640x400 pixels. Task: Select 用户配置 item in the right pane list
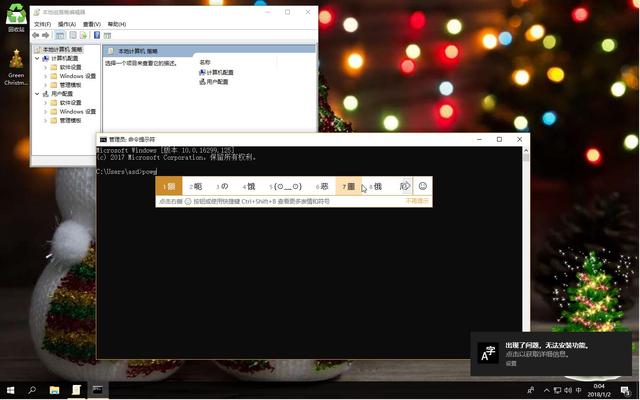pos(213,82)
